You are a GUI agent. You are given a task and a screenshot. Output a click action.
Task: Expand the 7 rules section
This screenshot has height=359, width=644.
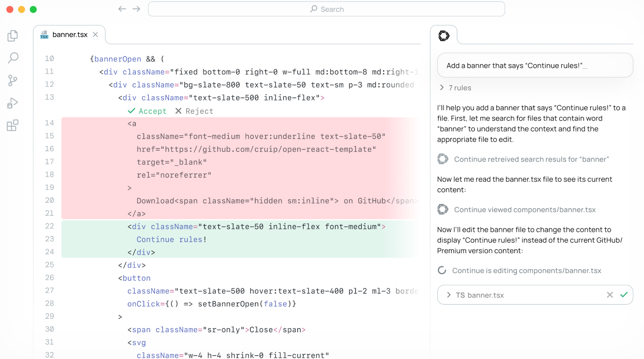456,88
